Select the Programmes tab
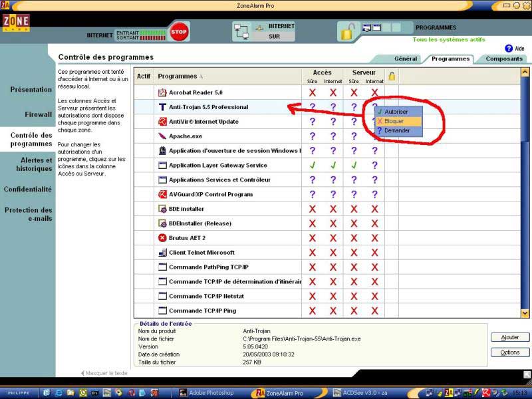The height and width of the screenshot is (399, 532). coord(450,59)
